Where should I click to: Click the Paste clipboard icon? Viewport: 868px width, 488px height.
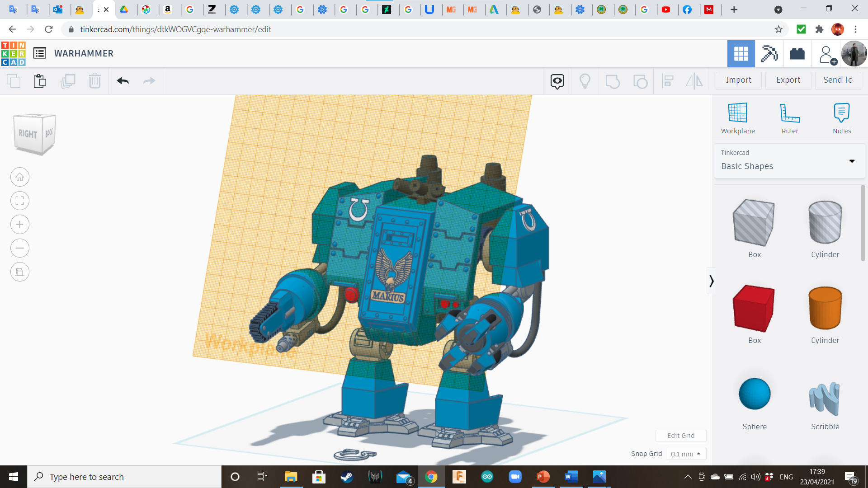coord(40,81)
